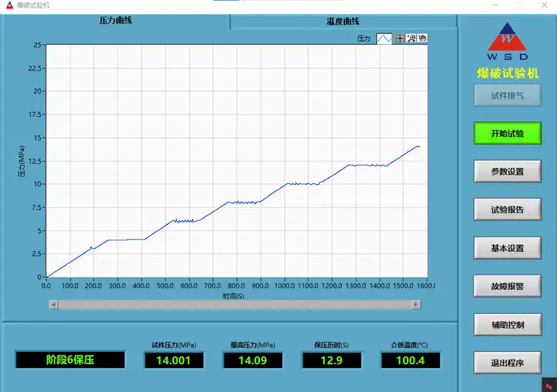Switch to the 温度曲线 tab

pyautogui.click(x=343, y=22)
